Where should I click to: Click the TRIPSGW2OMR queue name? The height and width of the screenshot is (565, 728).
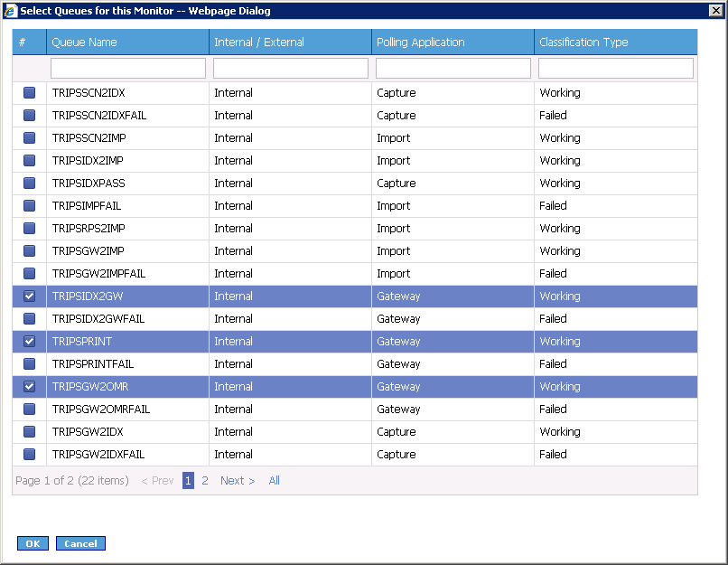(90, 387)
